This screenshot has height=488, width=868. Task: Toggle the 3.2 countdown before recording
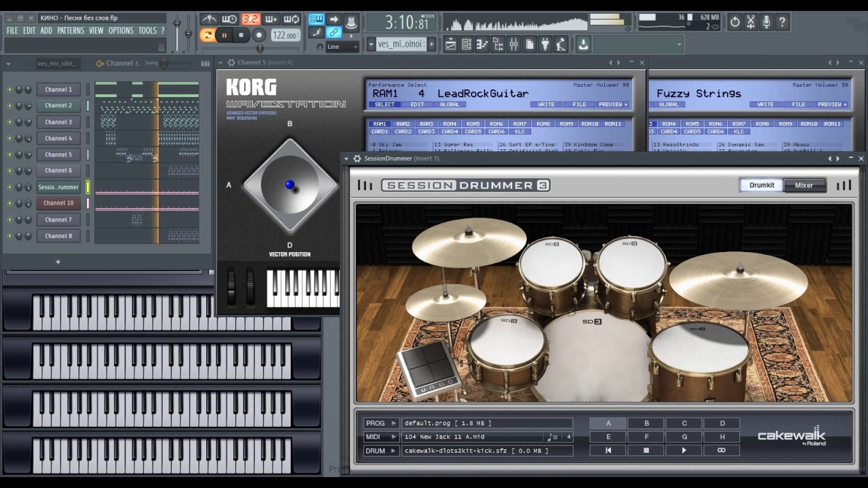click(x=250, y=19)
